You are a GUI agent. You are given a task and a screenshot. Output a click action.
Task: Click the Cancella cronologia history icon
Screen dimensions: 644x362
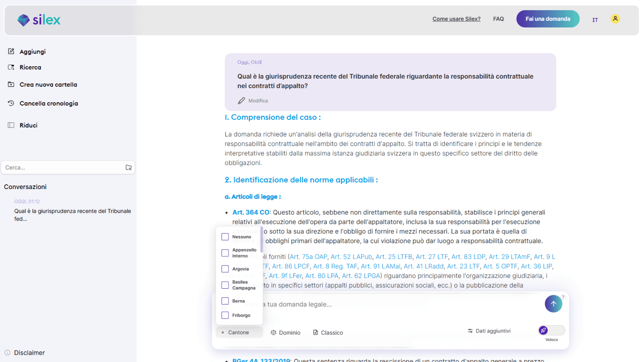coord(11,103)
